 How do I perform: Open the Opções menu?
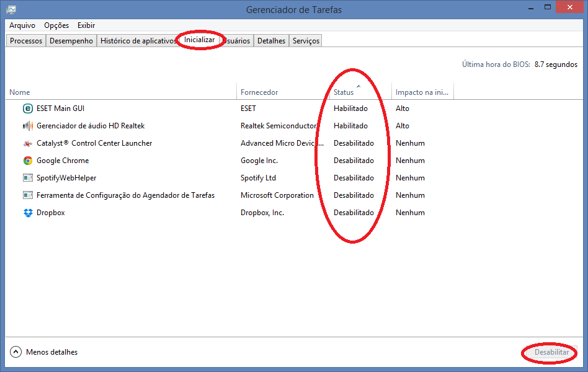tap(56, 25)
